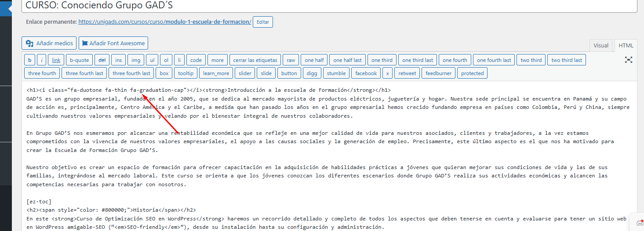
Task: Click the Enlace permanente label
Action: click(51, 22)
